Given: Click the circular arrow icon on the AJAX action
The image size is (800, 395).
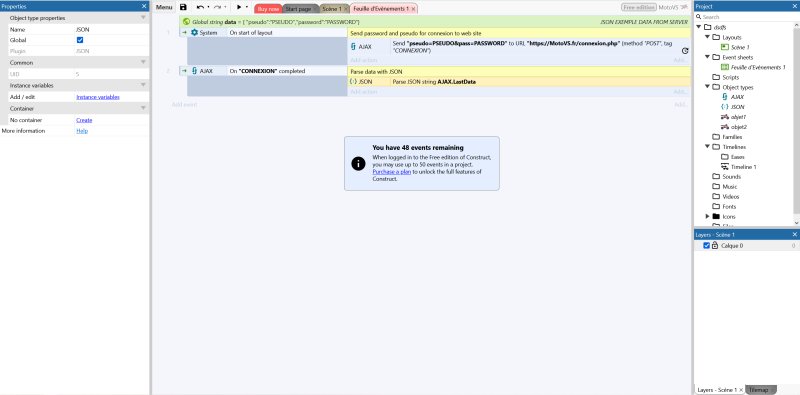Looking at the screenshot, I should [x=685, y=51].
